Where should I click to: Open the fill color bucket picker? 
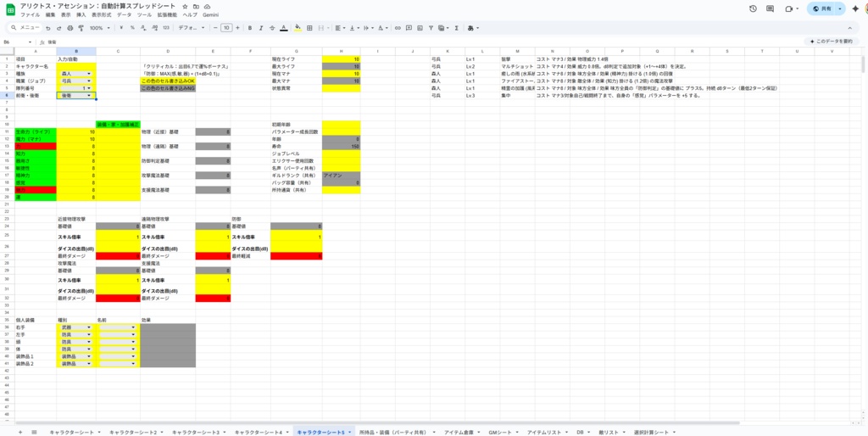coord(298,28)
